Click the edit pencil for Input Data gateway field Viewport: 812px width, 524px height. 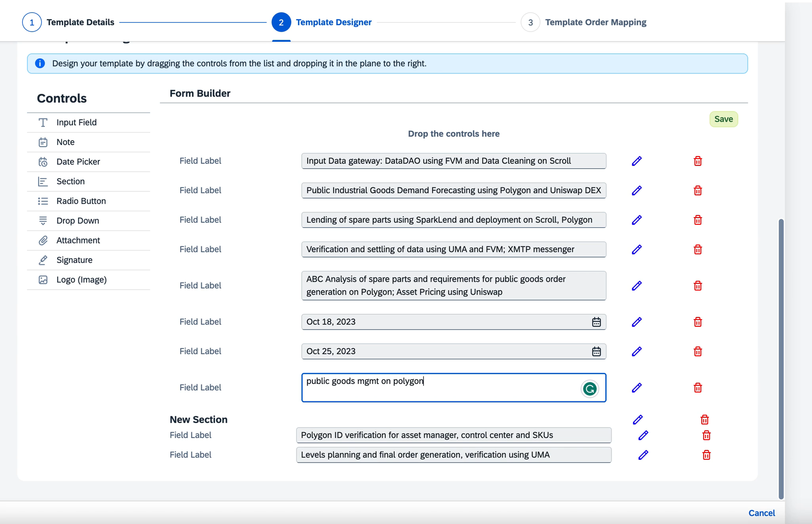[637, 161]
